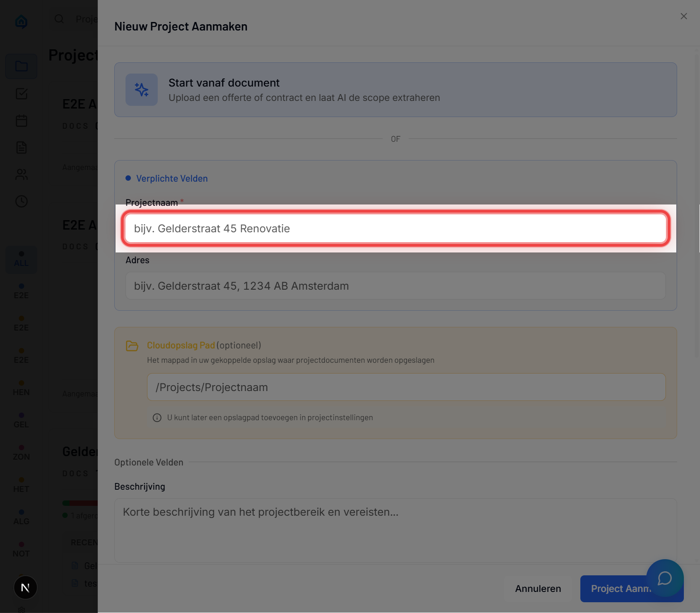Open the calendar icon in sidebar

pyautogui.click(x=22, y=121)
